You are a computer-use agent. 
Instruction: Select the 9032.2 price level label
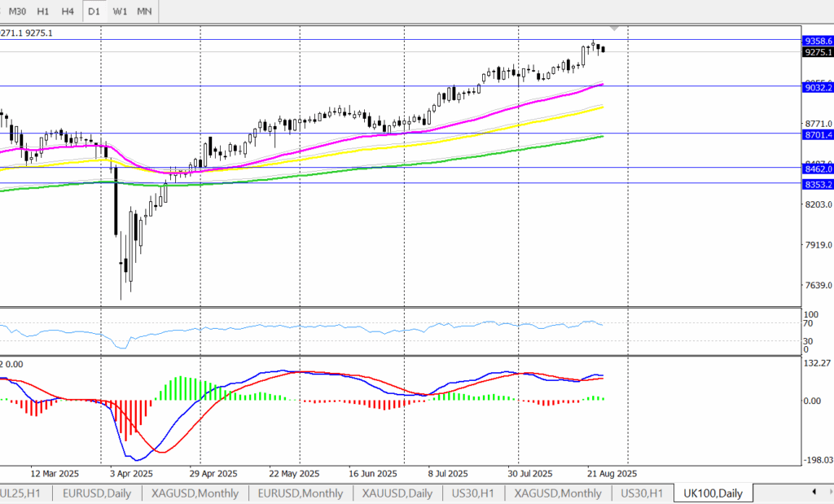click(817, 87)
